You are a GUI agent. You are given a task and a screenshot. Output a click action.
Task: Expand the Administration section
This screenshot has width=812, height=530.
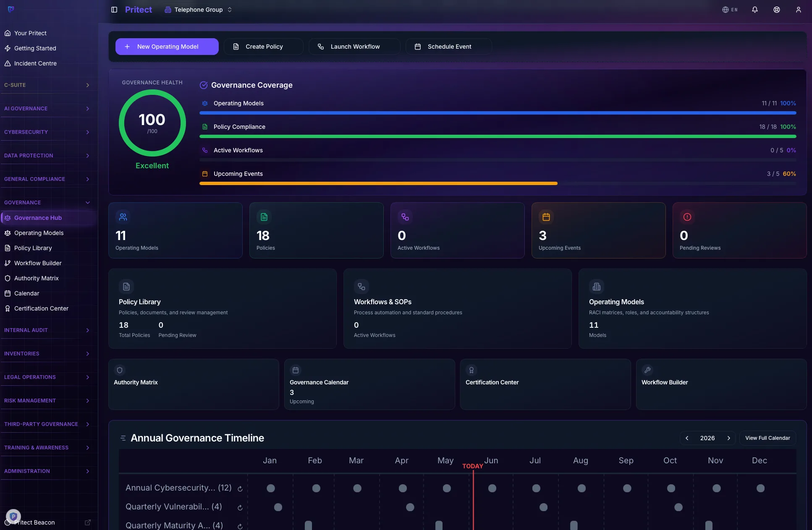(x=47, y=471)
